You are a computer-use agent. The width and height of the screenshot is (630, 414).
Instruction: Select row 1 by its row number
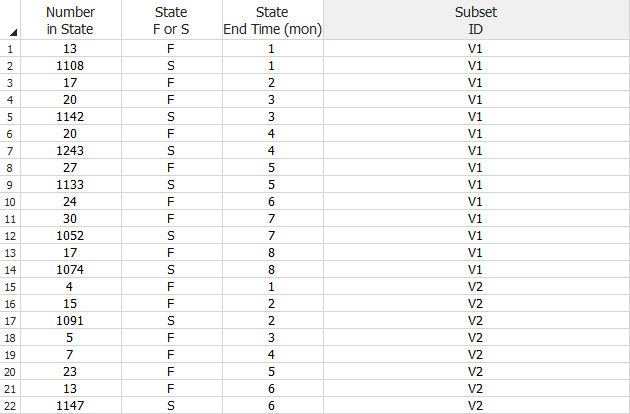click(x=11, y=48)
